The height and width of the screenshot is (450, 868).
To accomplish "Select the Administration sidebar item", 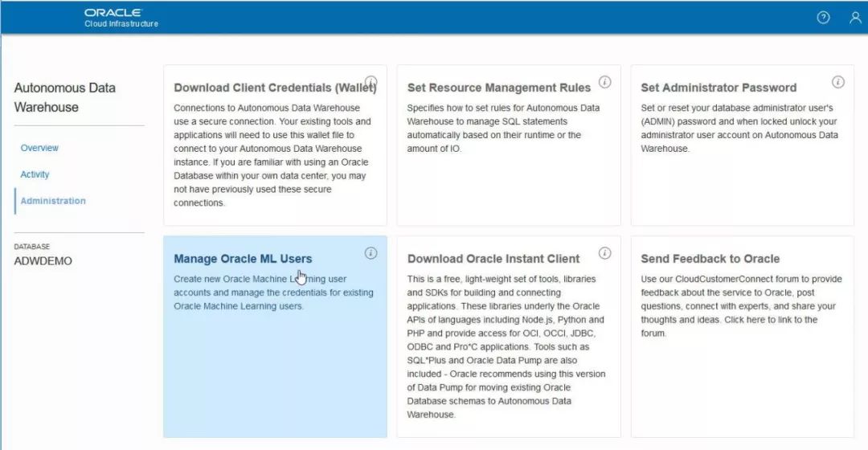I will pyautogui.click(x=53, y=201).
